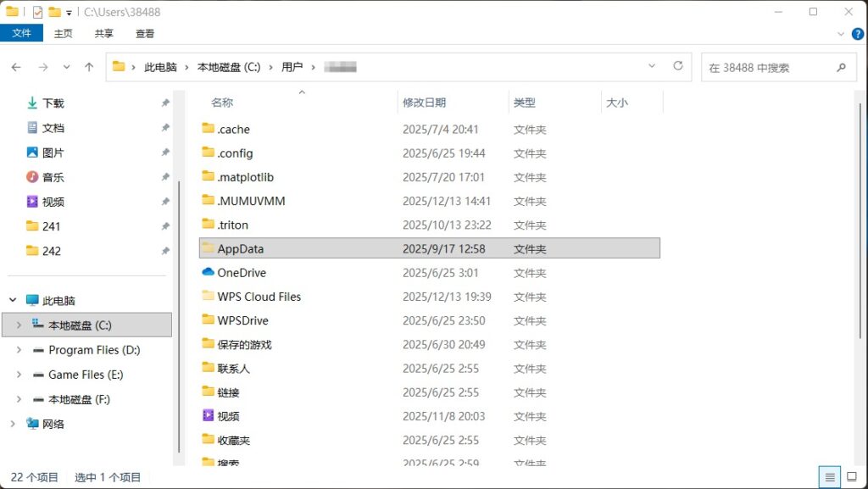Select the 联系人 folder
Viewport: 868px width, 489px height.
point(233,369)
